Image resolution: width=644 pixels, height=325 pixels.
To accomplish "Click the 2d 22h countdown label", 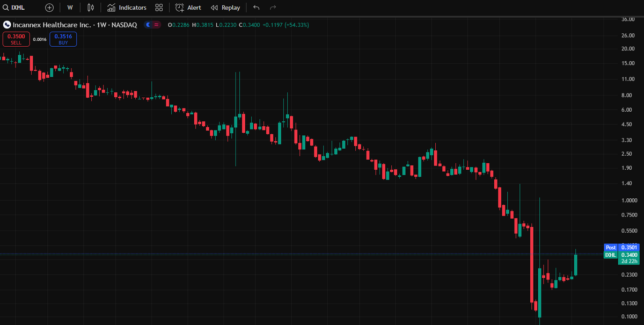I will coord(629,262).
